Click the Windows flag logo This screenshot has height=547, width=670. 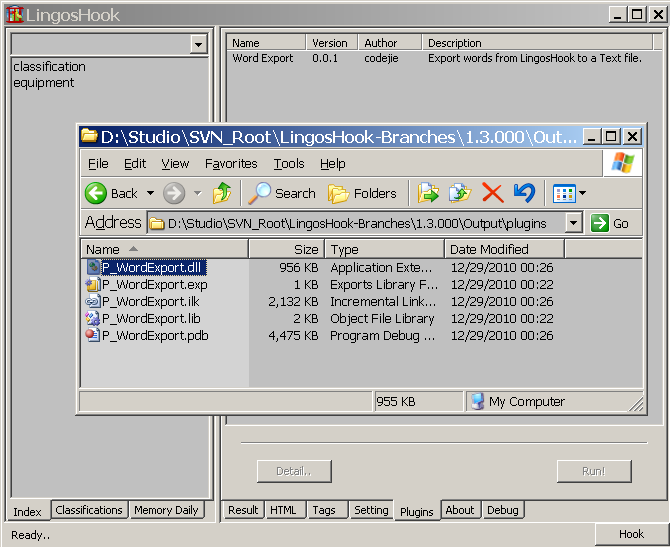623,163
